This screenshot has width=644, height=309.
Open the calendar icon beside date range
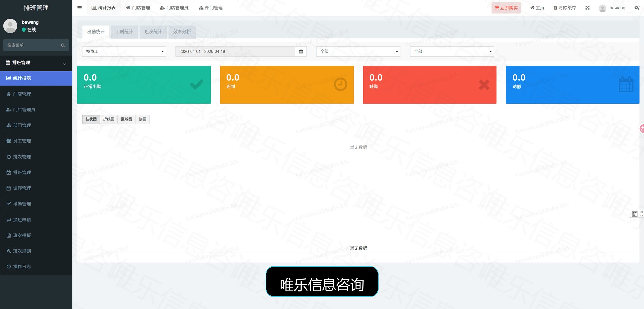pyautogui.click(x=301, y=51)
